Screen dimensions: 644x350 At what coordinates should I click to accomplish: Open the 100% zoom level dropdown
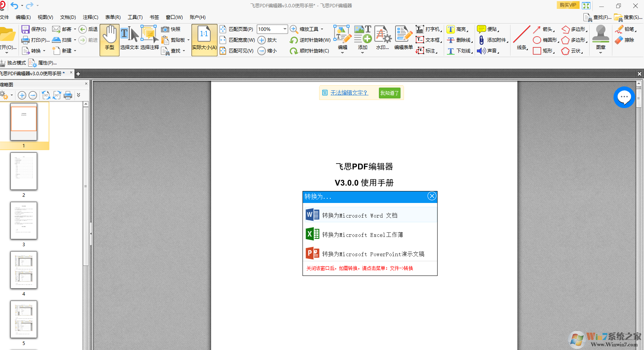click(x=285, y=29)
